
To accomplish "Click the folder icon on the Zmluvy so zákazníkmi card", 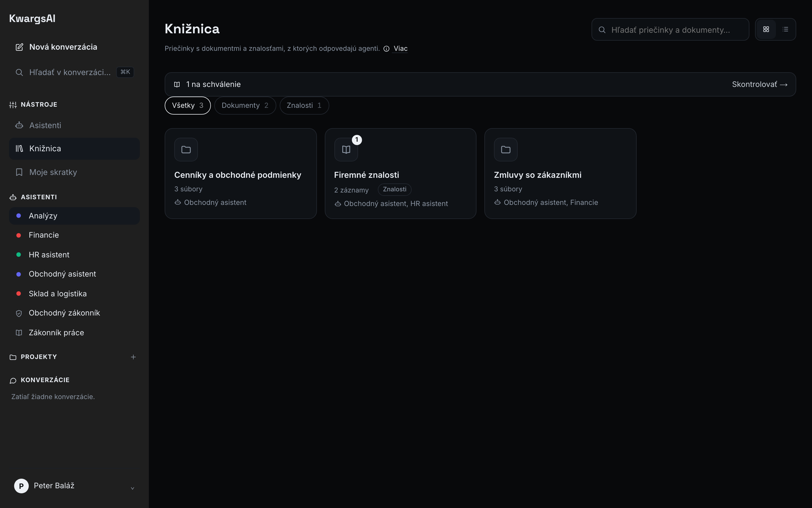I will (506, 150).
